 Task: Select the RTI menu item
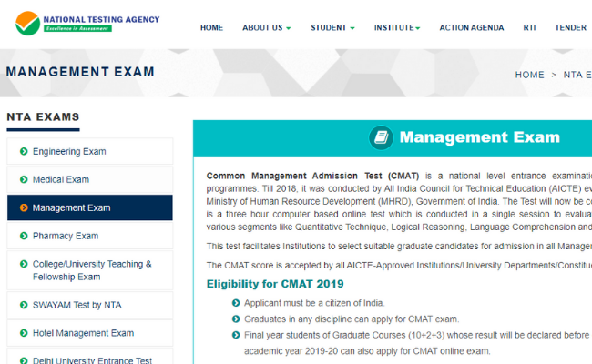[529, 28]
